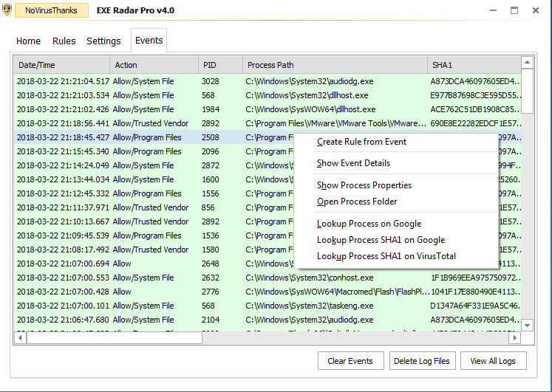Select SHA1 value starting 690E8E22282EDCF1E57

475,123
